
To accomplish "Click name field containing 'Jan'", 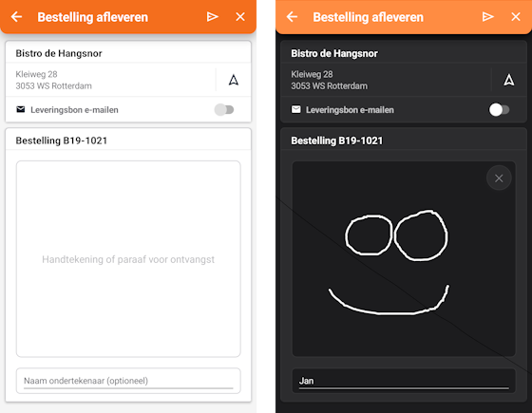I will click(404, 381).
